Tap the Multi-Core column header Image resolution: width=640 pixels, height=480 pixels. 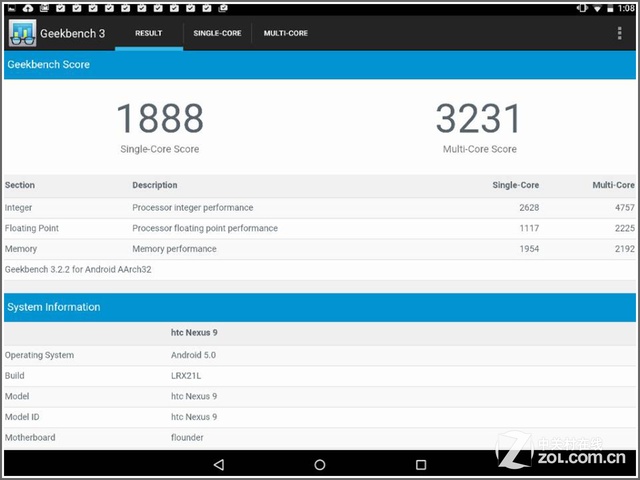(x=613, y=185)
